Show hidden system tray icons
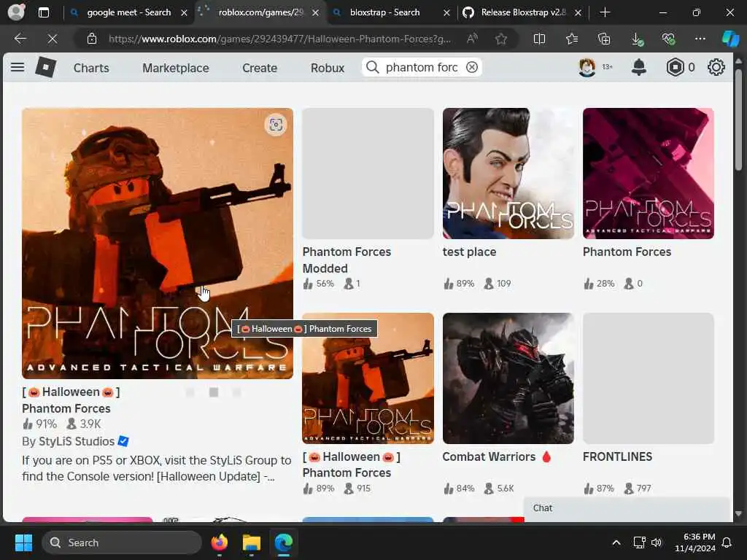747x560 pixels. (616, 542)
